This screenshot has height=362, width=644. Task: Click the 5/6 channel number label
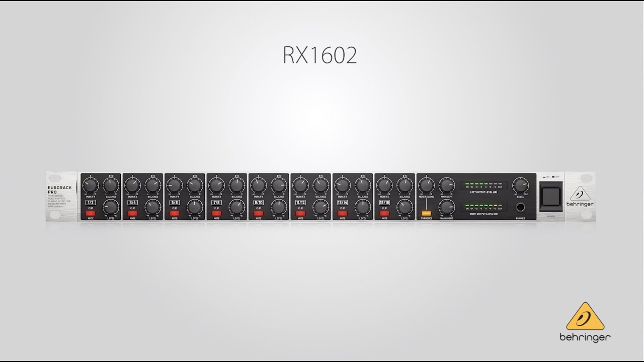click(x=175, y=202)
